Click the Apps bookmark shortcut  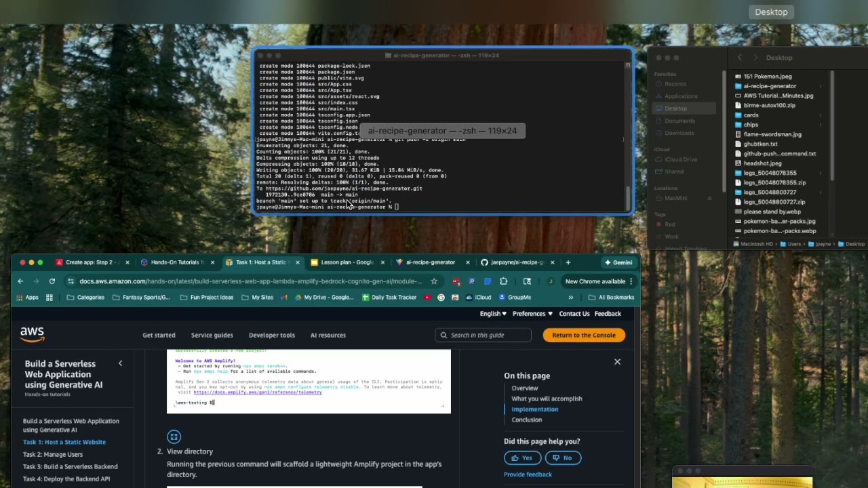point(27,298)
